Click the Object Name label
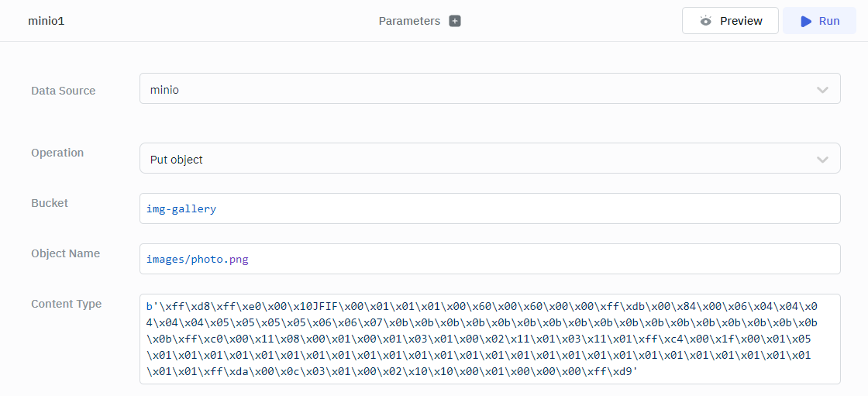 click(65, 253)
